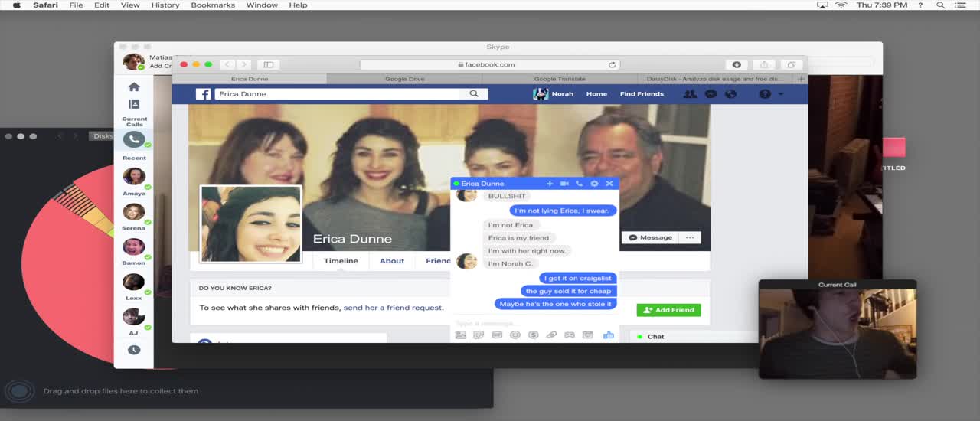Click the green Add Friend button
Screen dimensions: 980x421
pyautogui.click(x=668, y=310)
